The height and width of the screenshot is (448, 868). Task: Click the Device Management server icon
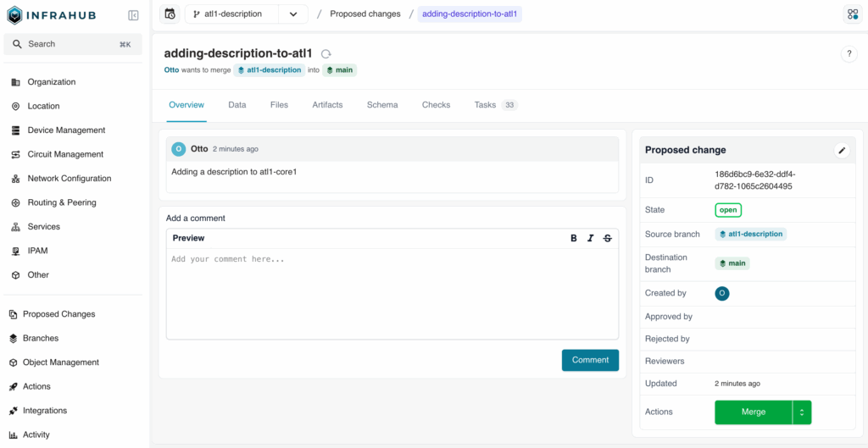click(x=15, y=130)
